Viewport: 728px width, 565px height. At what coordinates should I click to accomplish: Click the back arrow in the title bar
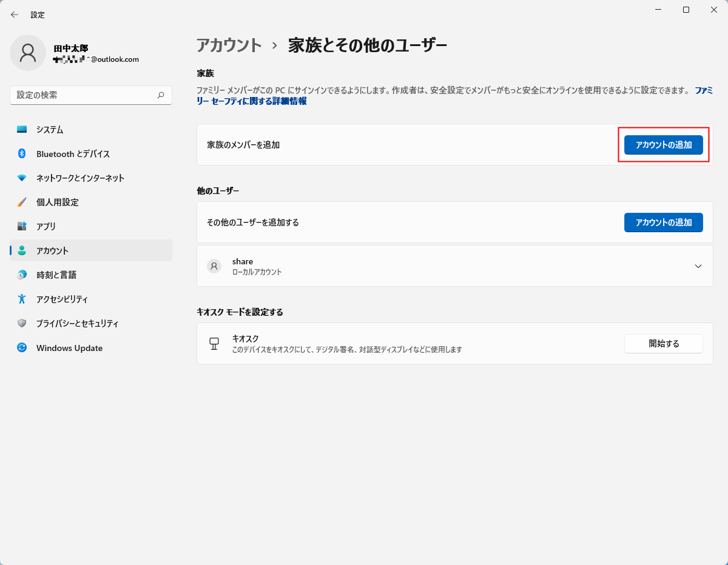tap(15, 15)
